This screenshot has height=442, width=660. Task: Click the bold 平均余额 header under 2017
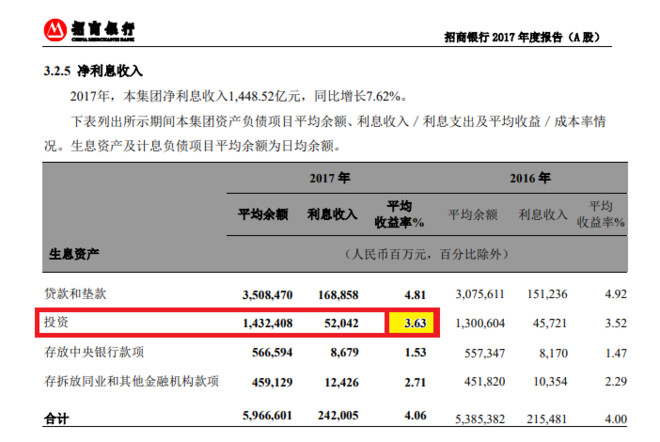[x=263, y=214]
